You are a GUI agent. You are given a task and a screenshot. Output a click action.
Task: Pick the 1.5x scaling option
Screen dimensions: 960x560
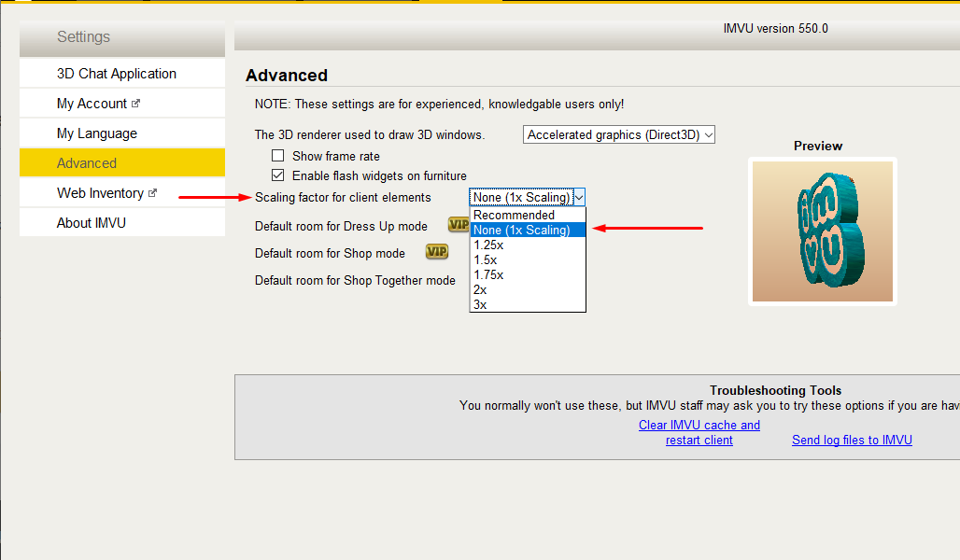(528, 260)
